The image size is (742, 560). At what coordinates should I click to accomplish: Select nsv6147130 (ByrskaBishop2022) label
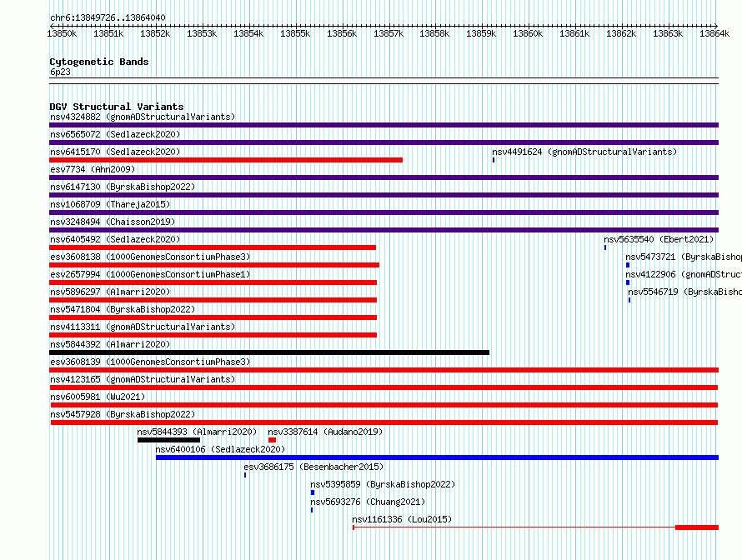(x=123, y=187)
